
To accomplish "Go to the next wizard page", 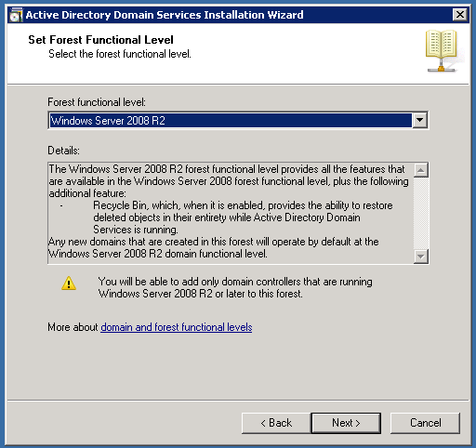I will click(346, 423).
